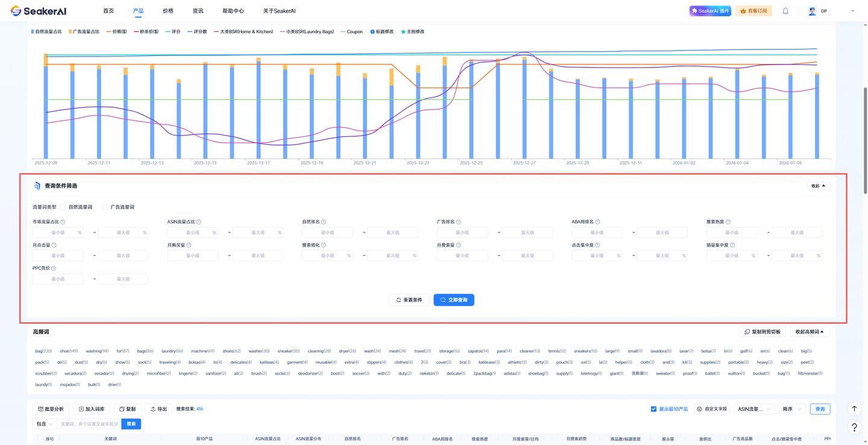Screen dimensions: 868x445
Task: Uncheck 展示前10产品 checkbox
Action: click(653, 409)
